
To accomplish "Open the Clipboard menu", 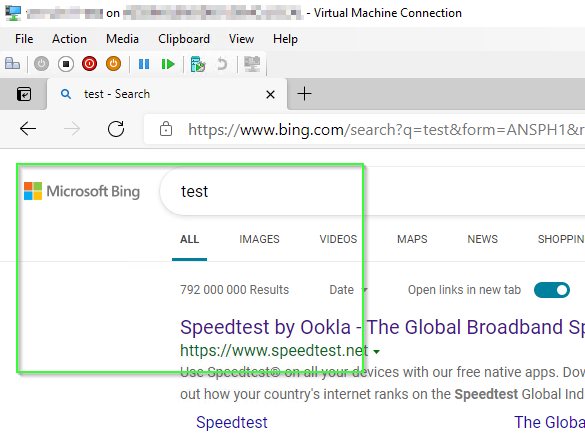I will coord(184,39).
